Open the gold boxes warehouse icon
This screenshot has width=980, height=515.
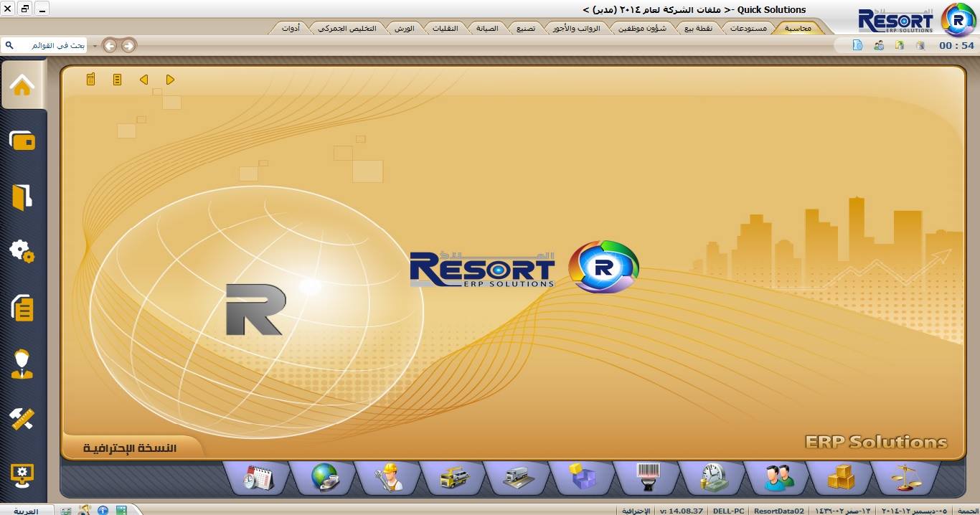[841, 478]
